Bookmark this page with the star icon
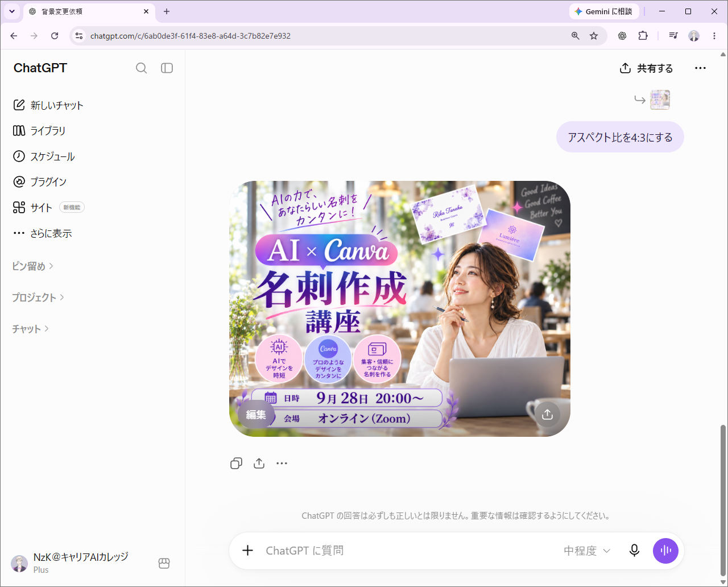This screenshot has width=728, height=587. tap(594, 36)
